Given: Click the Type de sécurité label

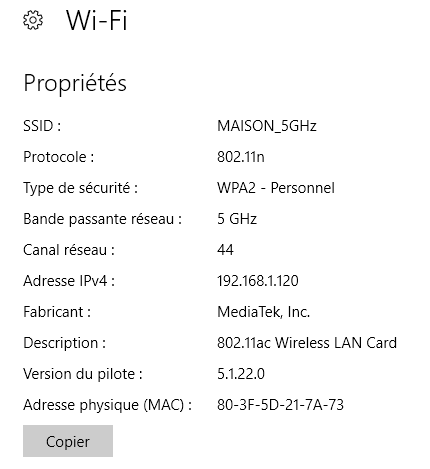Looking at the screenshot, I should point(80,188).
